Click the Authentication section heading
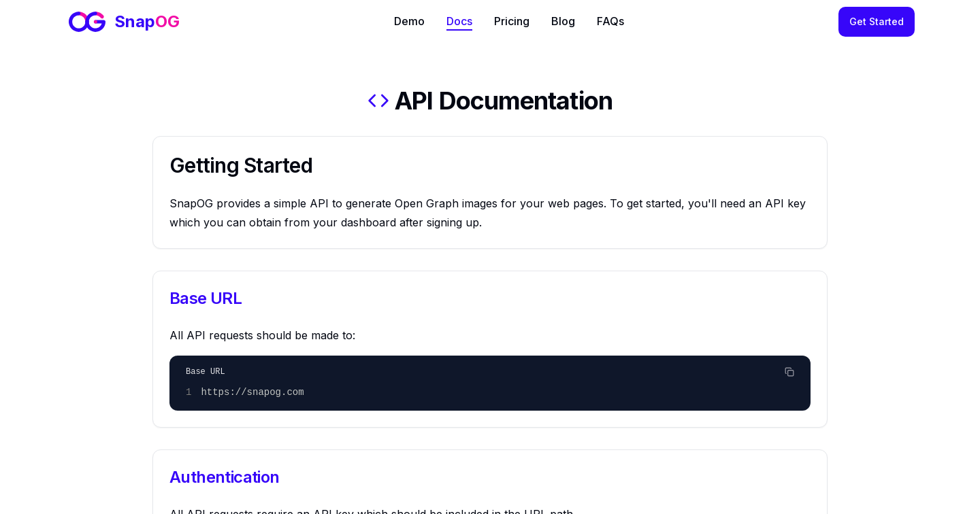The width and height of the screenshot is (980, 514). click(224, 477)
